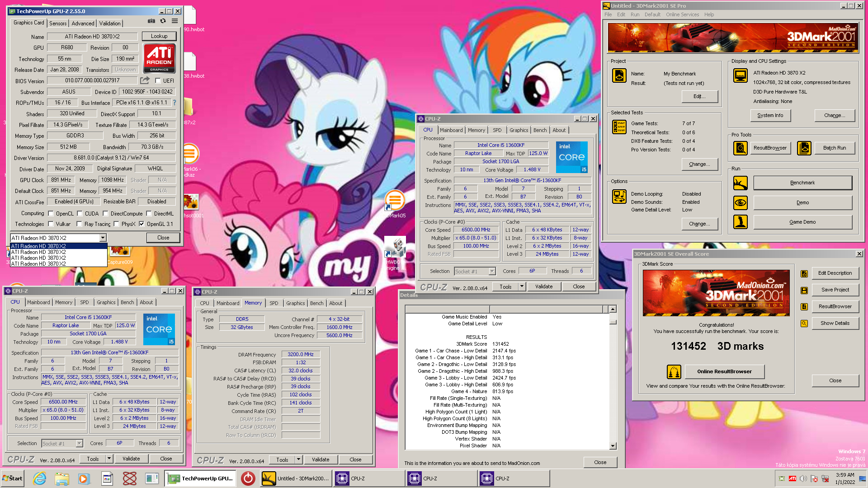Click volume speaker icon in system tray

click(x=803, y=479)
